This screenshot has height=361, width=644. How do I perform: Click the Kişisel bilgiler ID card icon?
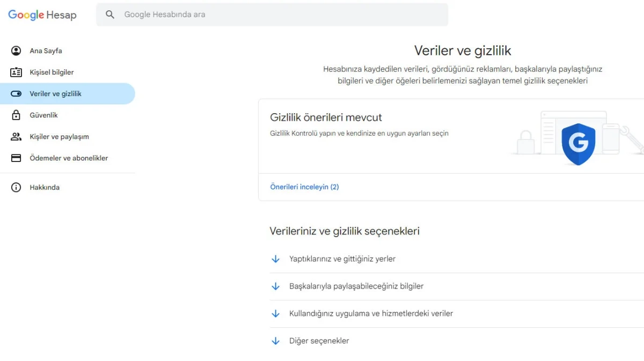click(x=16, y=72)
